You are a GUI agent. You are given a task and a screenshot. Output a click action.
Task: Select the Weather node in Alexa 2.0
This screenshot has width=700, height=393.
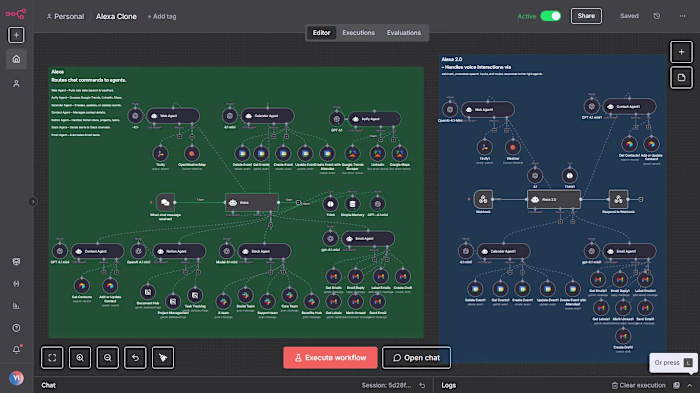point(512,147)
